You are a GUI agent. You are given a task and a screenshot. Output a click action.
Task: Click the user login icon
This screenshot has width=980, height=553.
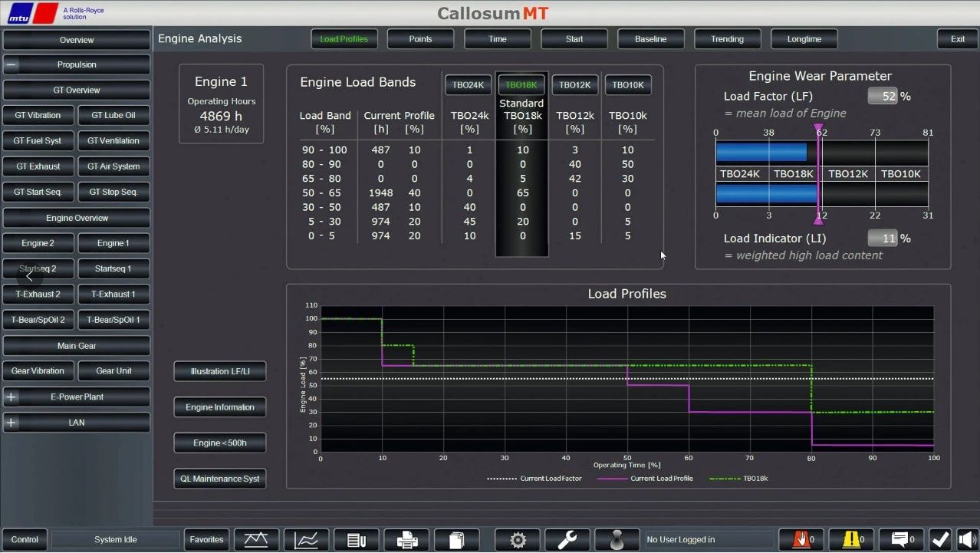coord(617,540)
